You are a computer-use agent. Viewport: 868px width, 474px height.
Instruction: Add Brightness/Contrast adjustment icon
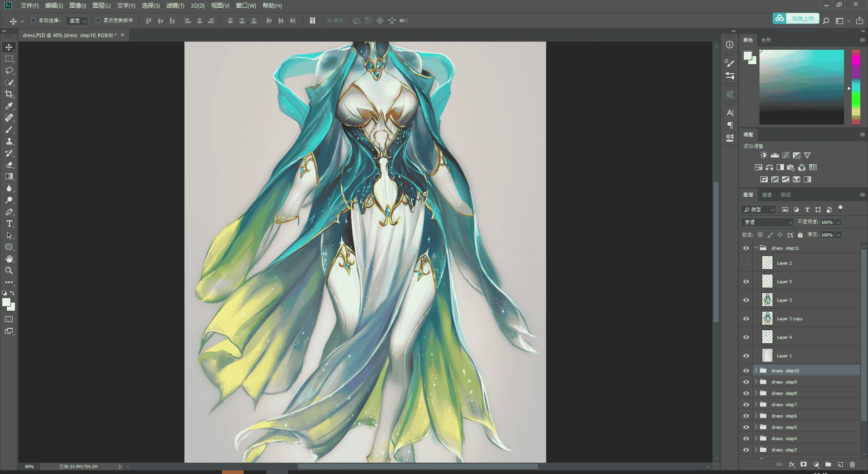(x=764, y=155)
